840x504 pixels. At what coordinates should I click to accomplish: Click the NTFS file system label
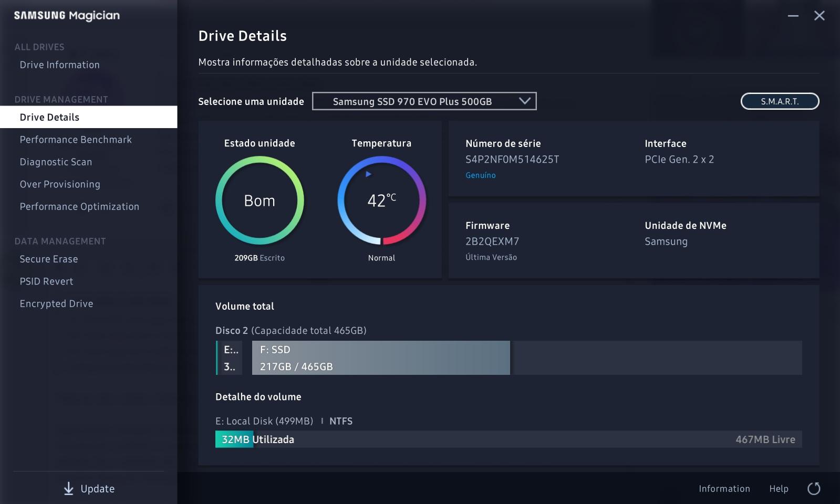[x=341, y=421]
